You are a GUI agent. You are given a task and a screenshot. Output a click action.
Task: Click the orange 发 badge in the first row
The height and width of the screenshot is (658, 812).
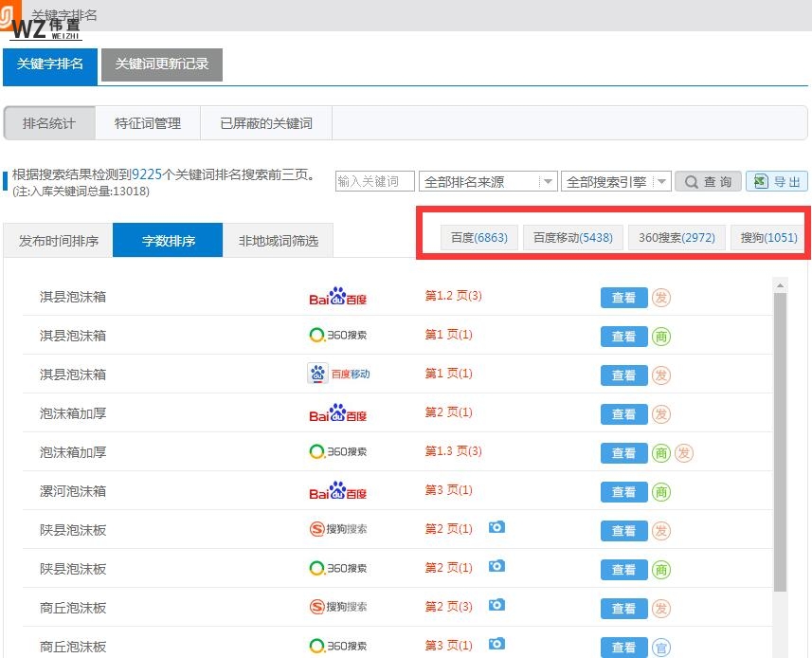(661, 297)
